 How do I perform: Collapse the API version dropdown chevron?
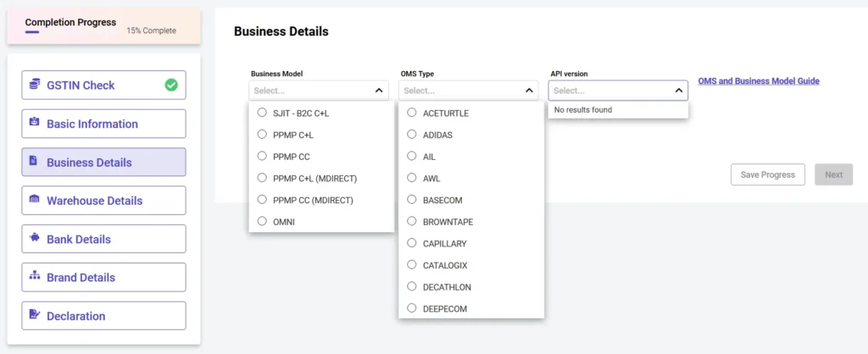679,90
